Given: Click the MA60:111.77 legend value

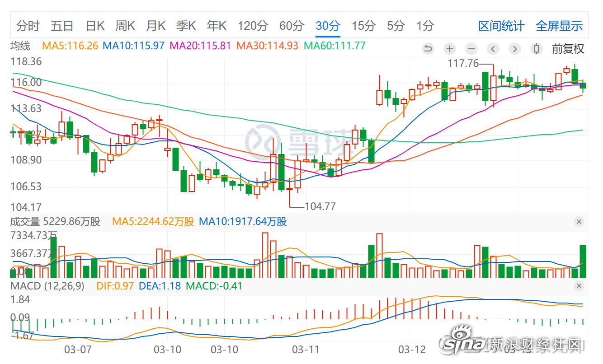Looking at the screenshot, I should (334, 46).
